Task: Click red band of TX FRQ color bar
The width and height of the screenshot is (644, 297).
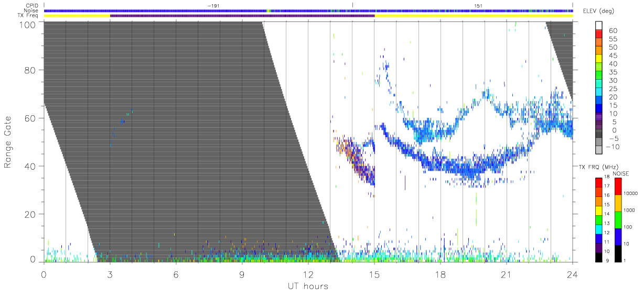Action: click(x=599, y=183)
